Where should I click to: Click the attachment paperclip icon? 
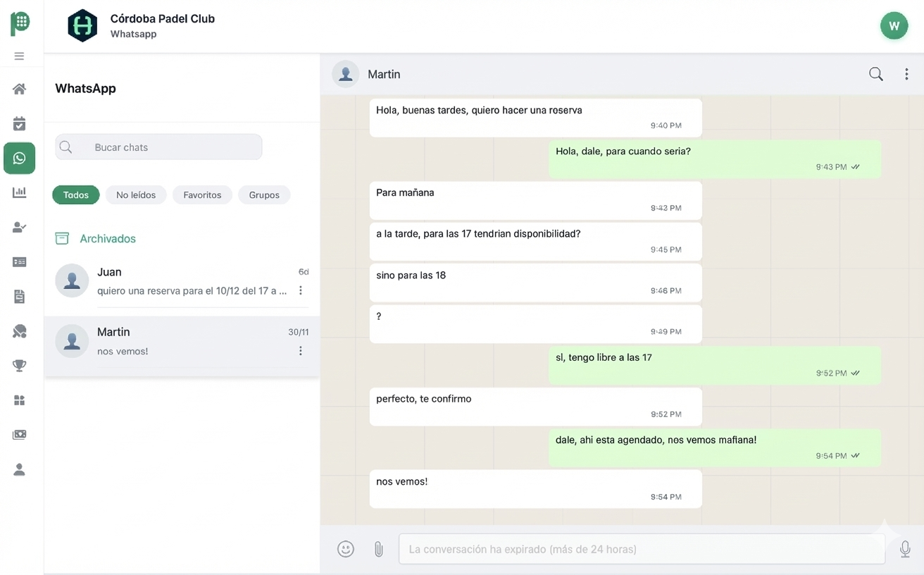coord(378,548)
